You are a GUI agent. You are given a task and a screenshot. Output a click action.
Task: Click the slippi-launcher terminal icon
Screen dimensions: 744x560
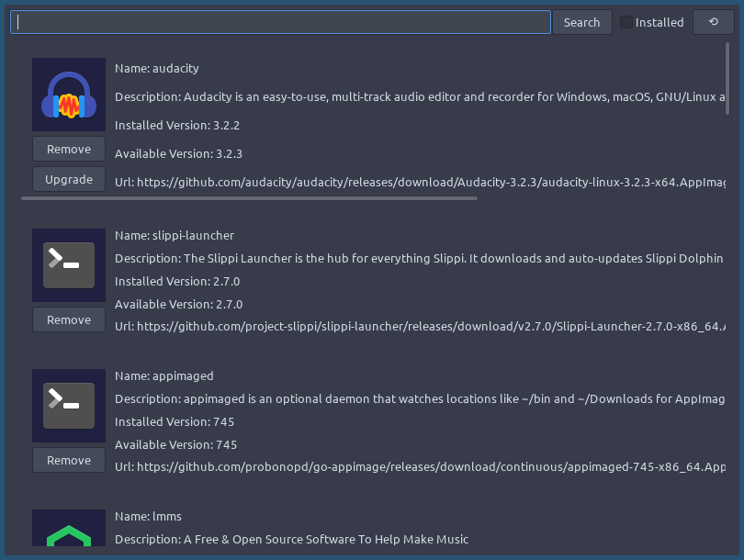69,265
